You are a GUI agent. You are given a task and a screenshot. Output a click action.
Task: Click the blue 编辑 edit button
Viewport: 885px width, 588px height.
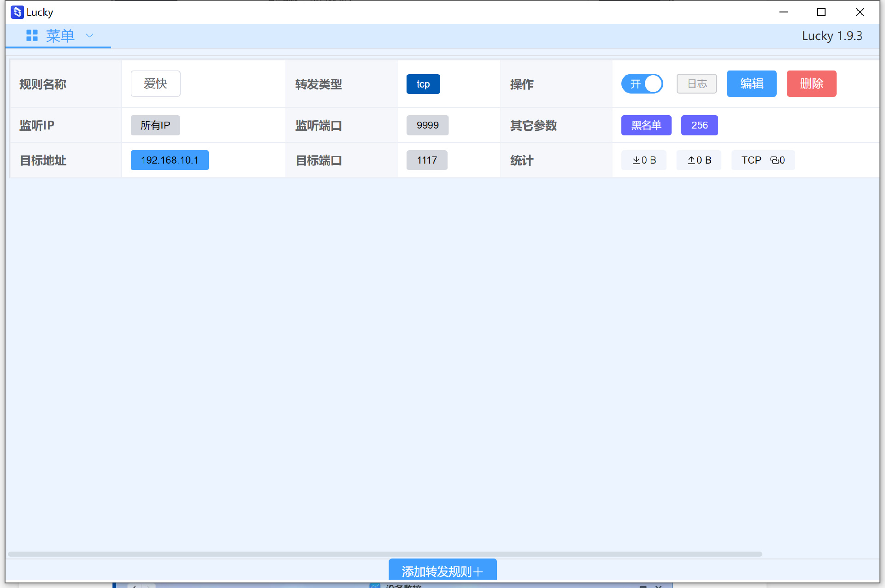751,84
